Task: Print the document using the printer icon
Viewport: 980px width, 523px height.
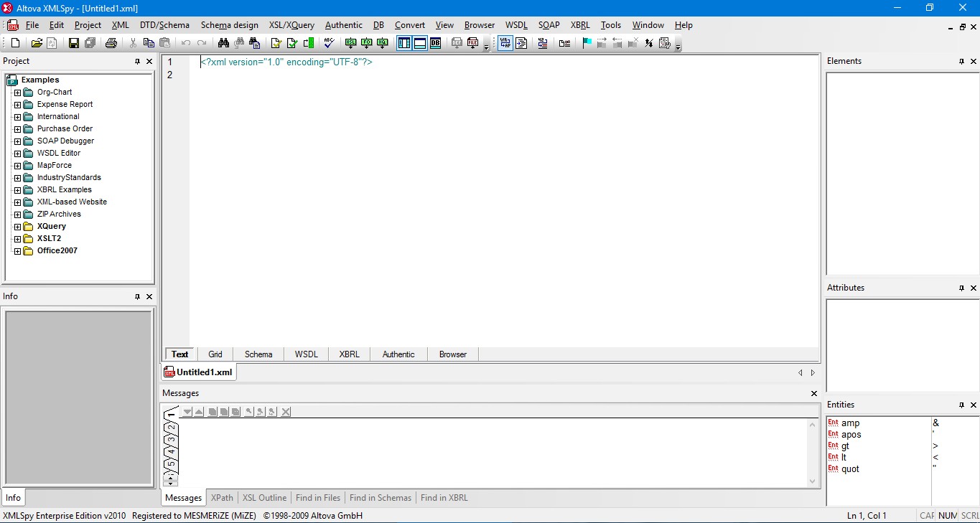Action: coord(111,43)
